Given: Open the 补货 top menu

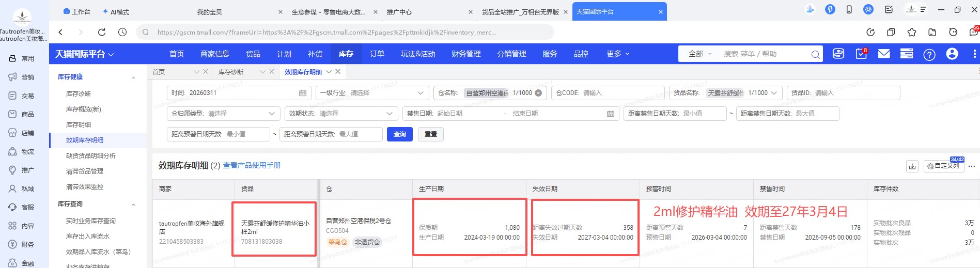Looking at the screenshot, I should [315, 54].
